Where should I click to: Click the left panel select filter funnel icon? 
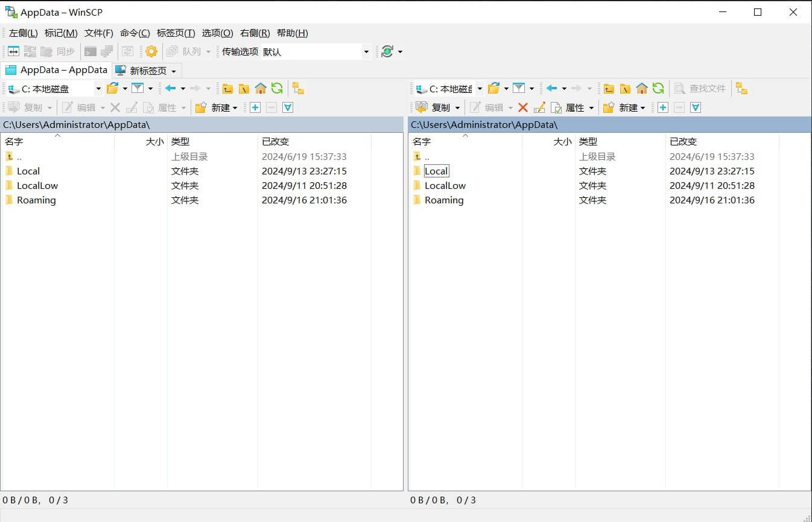coord(288,107)
